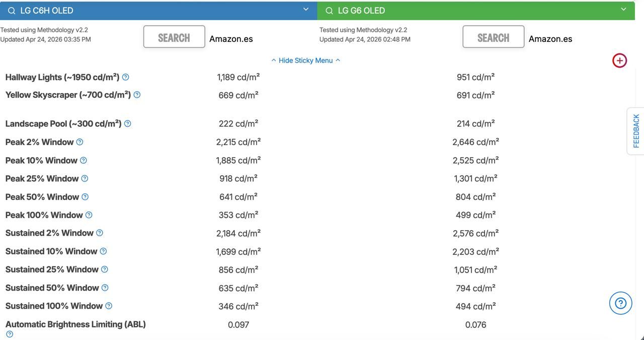644x340 pixels.
Task: Click the LG C6H OLED search field
Action: (x=151, y=11)
